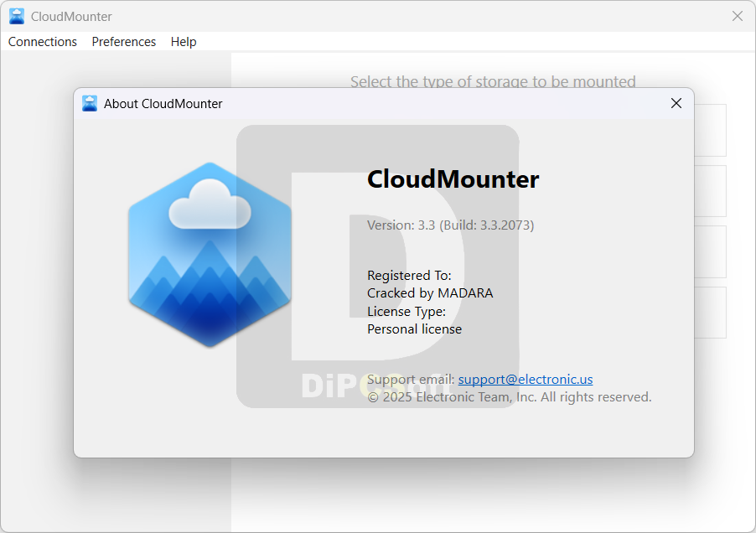Select the CloudMounter product name heading
The image size is (756, 533).
pos(453,179)
